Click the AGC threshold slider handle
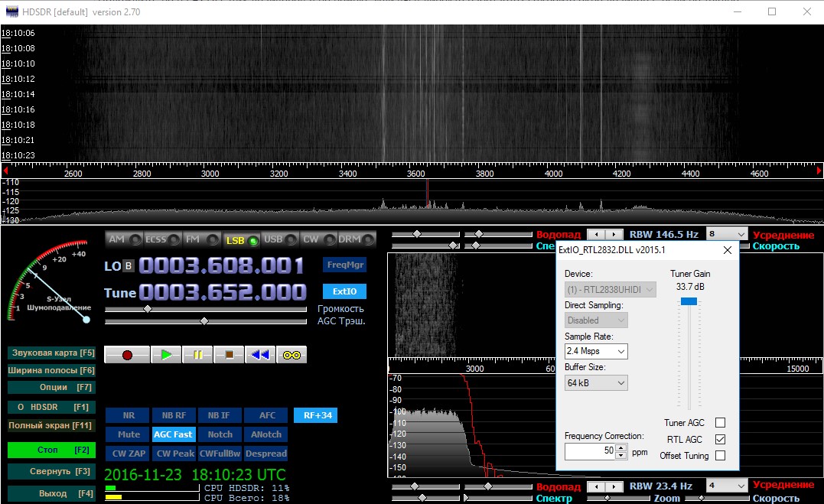Image resolution: width=824 pixels, height=504 pixels. click(204, 321)
